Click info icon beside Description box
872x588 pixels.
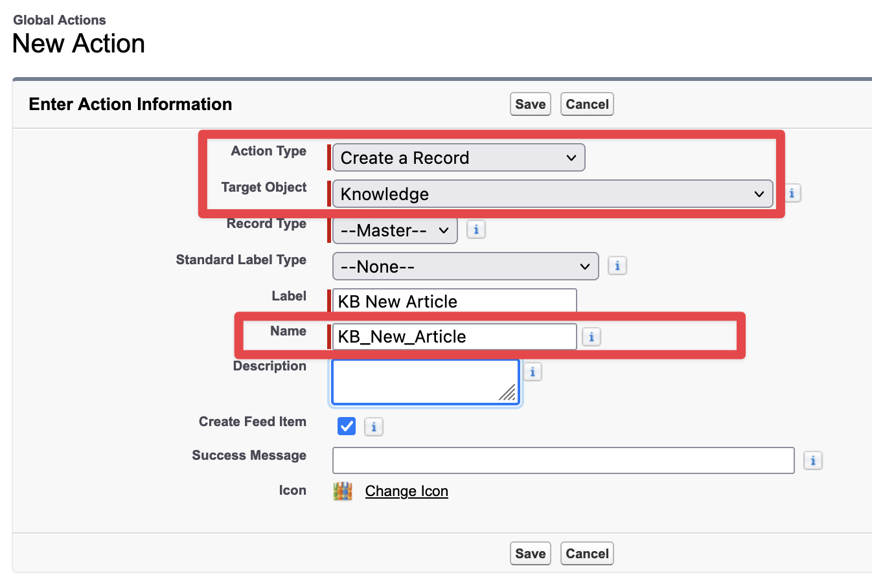tap(533, 372)
